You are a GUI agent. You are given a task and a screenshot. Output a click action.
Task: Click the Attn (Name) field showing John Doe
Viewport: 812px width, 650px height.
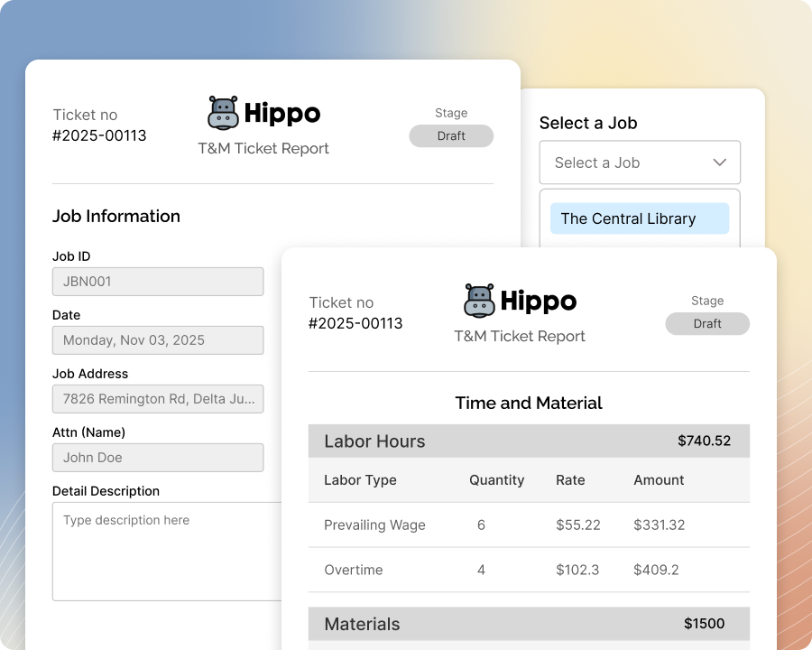pyautogui.click(x=158, y=457)
